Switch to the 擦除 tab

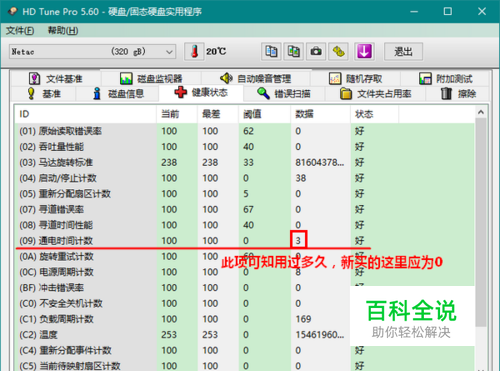(458, 94)
